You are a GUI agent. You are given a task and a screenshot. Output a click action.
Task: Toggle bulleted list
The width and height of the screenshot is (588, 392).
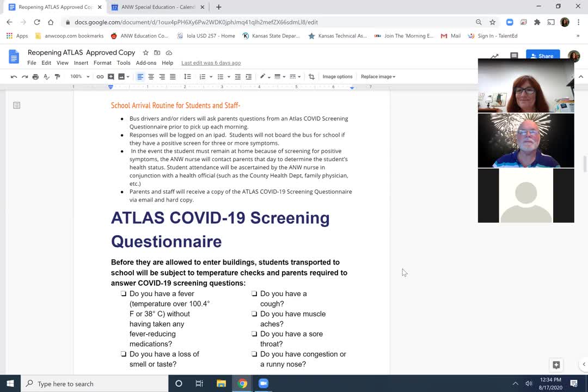point(220,77)
